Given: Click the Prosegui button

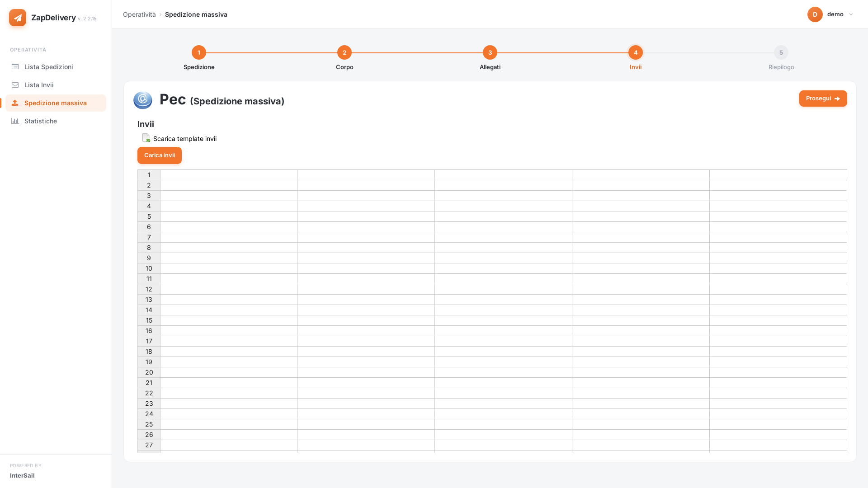Looking at the screenshot, I should 823,99.
